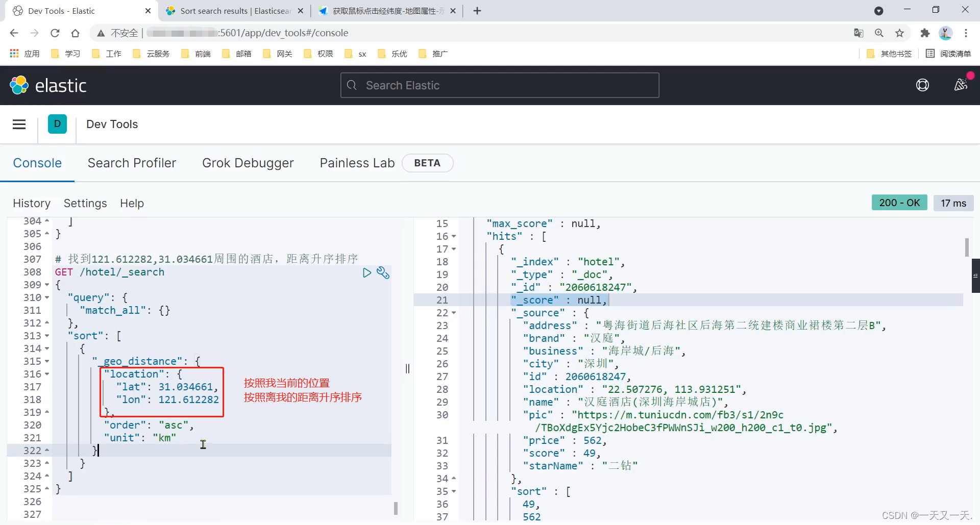
Task: Go back in the browser
Action: 14,33
